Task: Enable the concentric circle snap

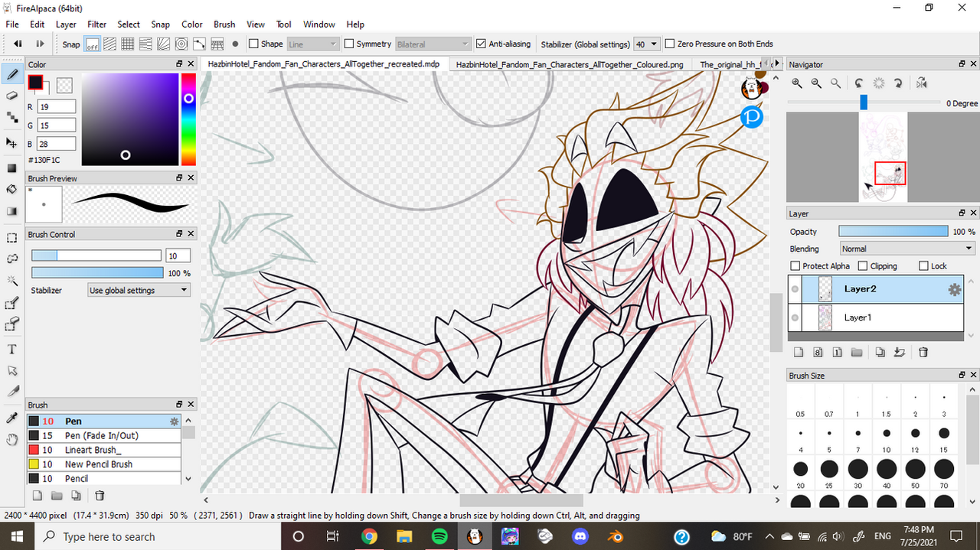Action: (181, 44)
